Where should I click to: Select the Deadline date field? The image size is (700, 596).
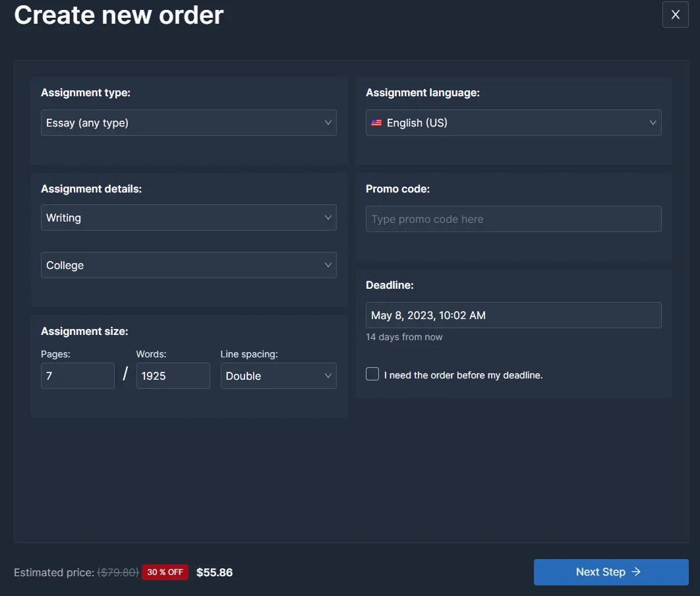(513, 315)
